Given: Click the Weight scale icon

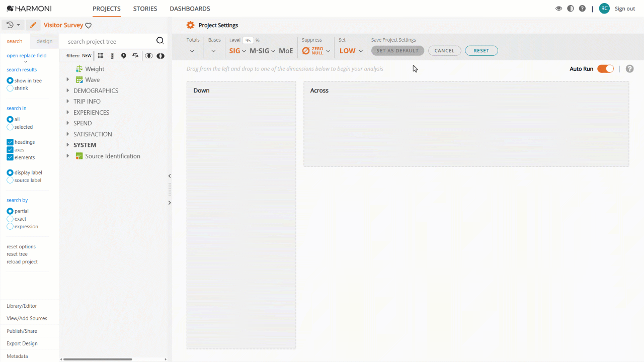Looking at the screenshot, I should [x=79, y=69].
